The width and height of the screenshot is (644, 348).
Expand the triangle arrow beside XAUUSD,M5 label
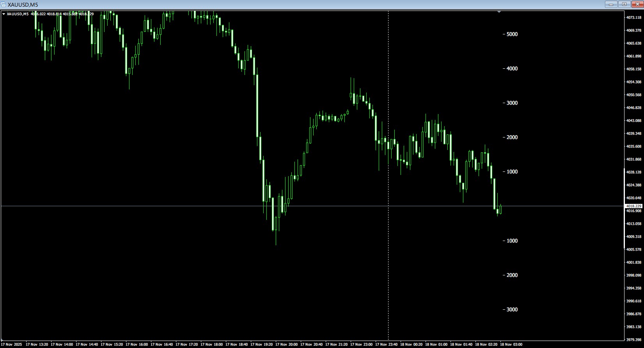4,14
